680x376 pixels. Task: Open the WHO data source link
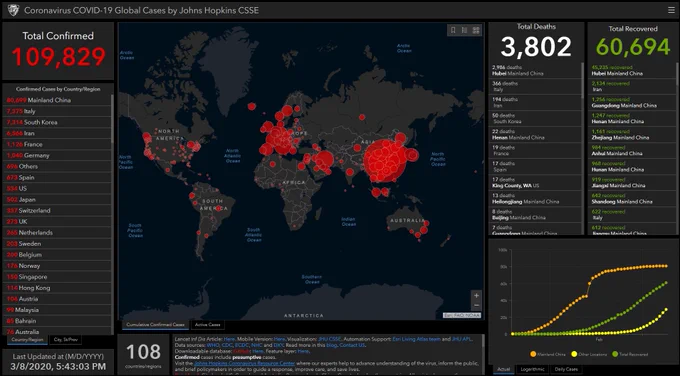click(213, 345)
